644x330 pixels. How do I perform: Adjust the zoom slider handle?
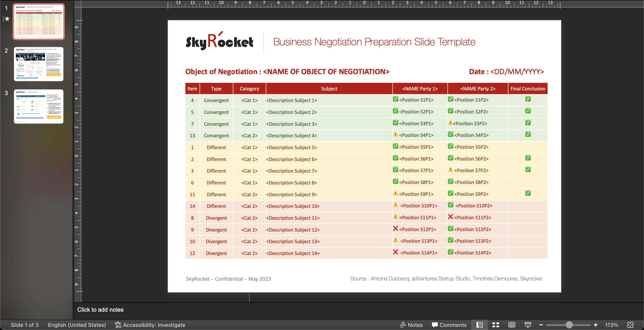coord(569,325)
